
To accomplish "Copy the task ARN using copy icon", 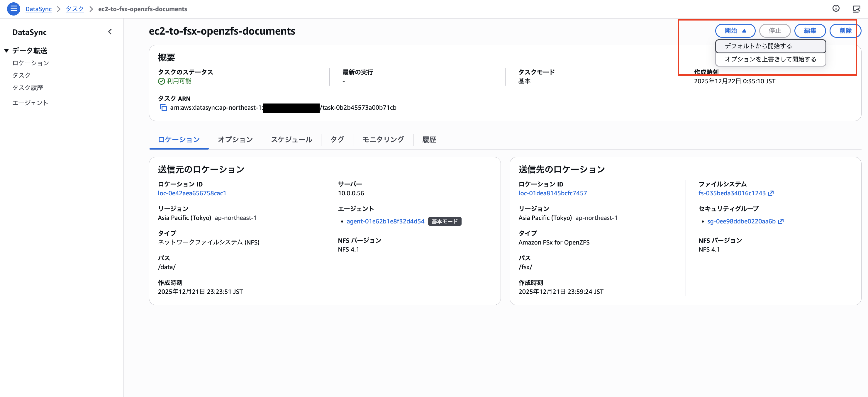I will coord(163,108).
